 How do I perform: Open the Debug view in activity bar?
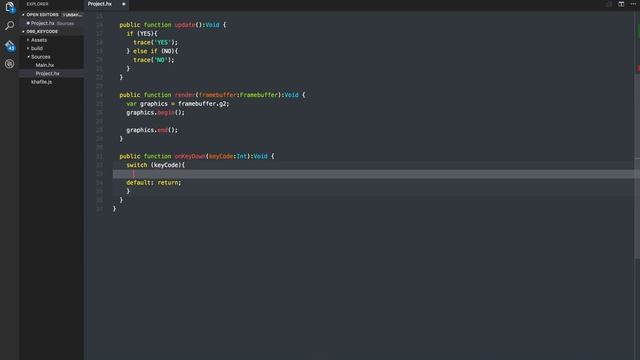tap(9, 64)
